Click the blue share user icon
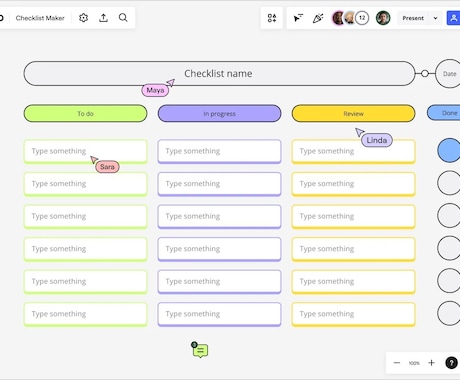 pos(453,18)
